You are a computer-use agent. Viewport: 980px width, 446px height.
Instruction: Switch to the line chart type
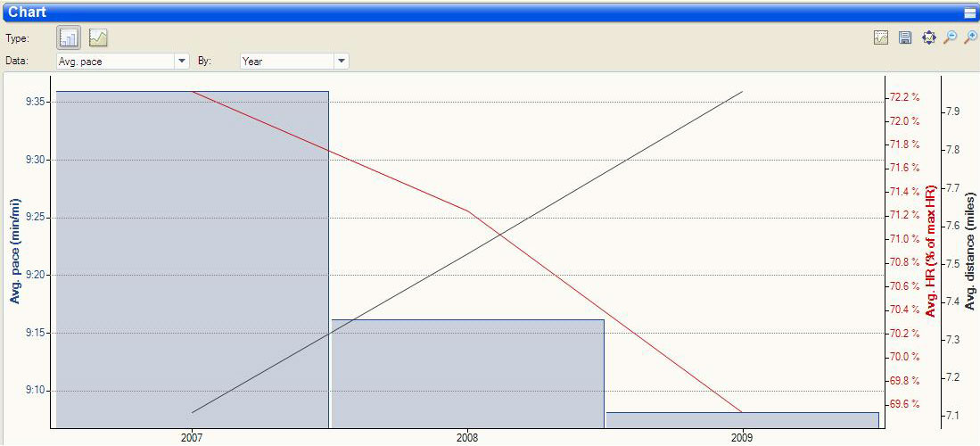point(98,38)
